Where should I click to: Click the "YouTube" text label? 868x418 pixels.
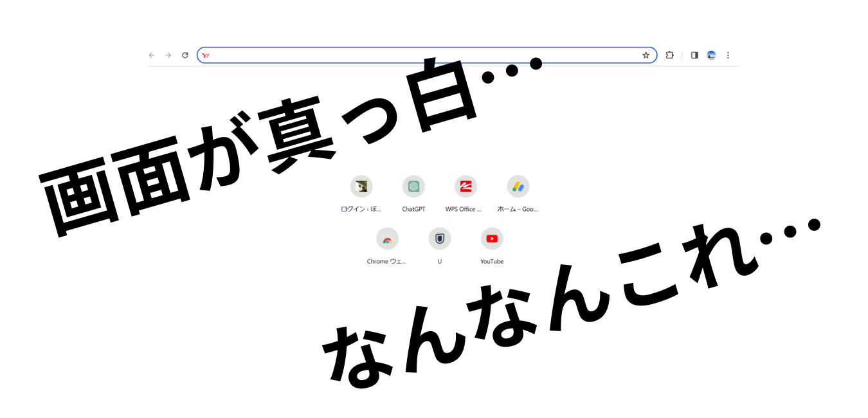(x=492, y=262)
